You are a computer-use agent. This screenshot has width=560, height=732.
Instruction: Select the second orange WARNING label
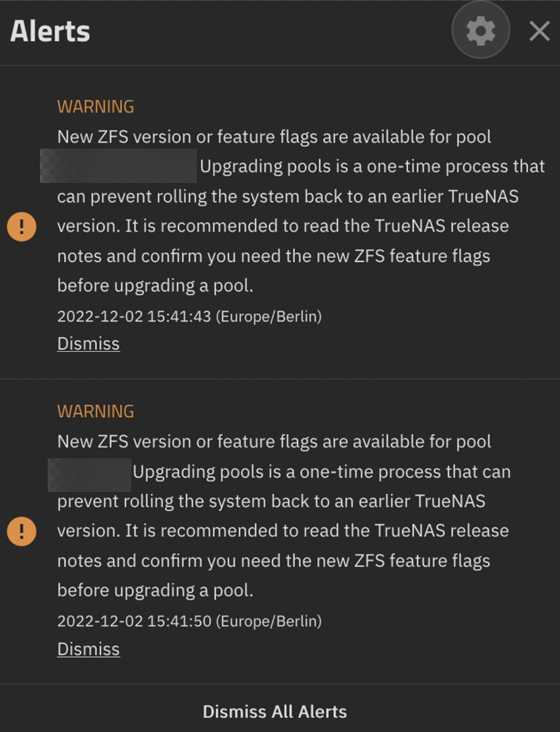pyautogui.click(x=95, y=411)
